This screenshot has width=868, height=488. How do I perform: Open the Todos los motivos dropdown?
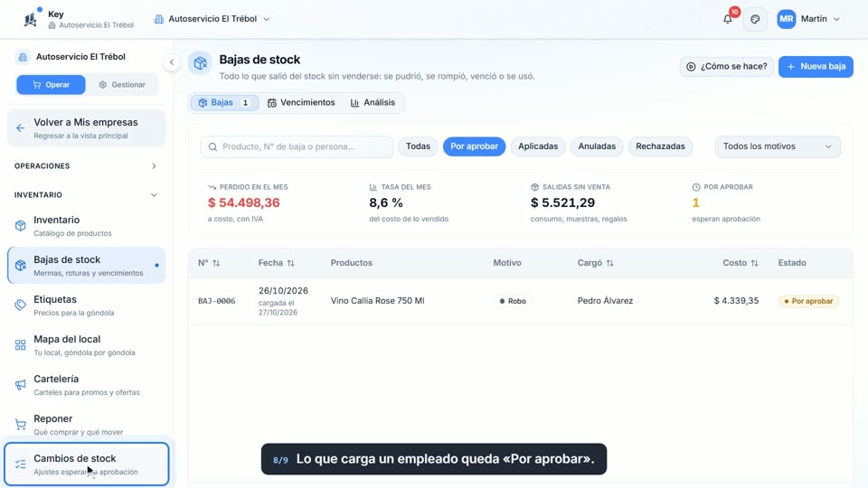point(778,146)
